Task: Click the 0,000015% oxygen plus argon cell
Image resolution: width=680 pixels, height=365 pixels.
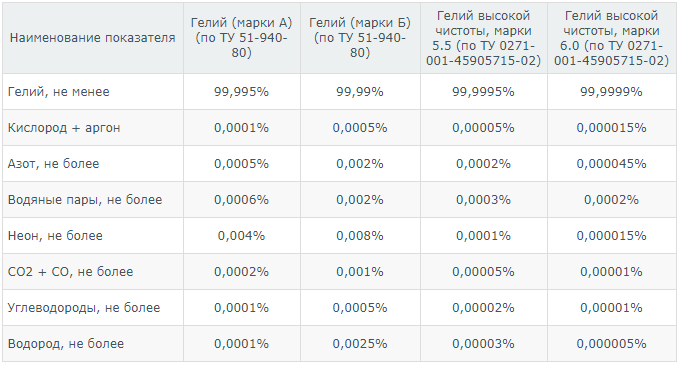Action: coord(611,127)
